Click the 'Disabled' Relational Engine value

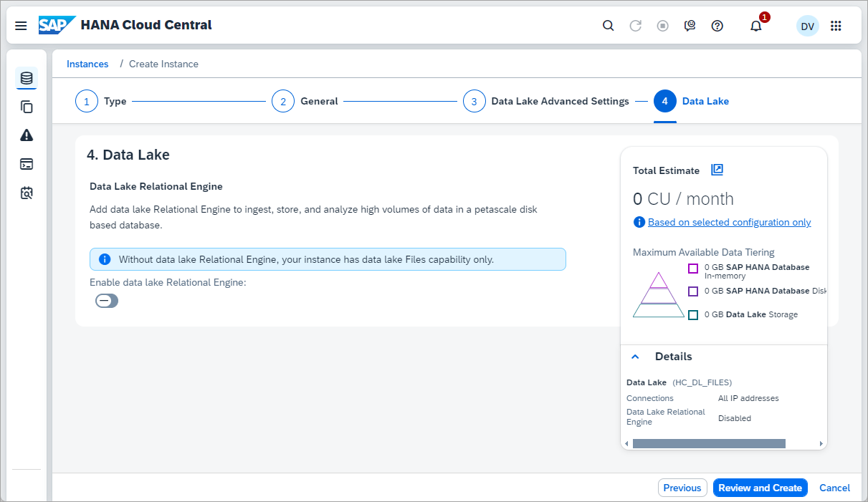point(735,418)
